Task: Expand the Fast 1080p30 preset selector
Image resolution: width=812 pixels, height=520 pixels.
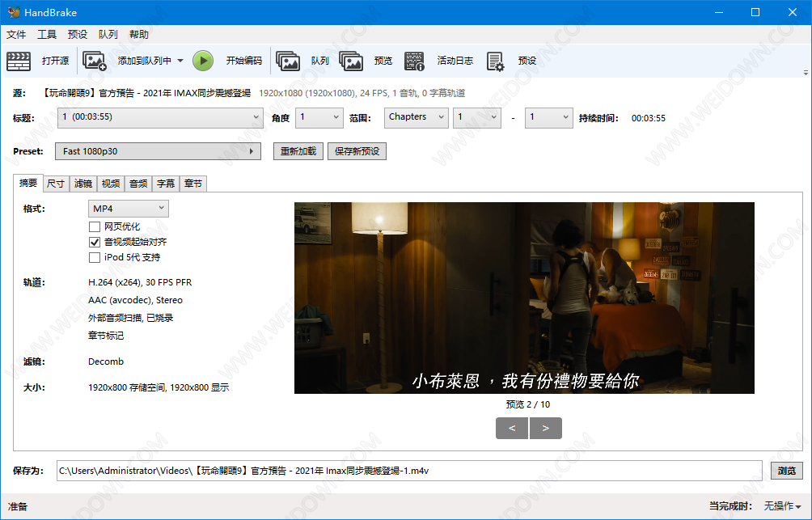Action: pyautogui.click(x=159, y=151)
